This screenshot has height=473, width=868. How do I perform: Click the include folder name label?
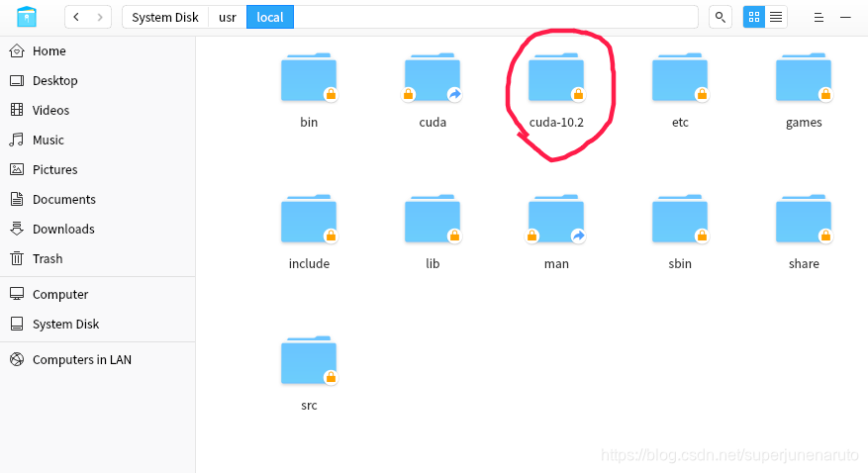[x=309, y=264]
